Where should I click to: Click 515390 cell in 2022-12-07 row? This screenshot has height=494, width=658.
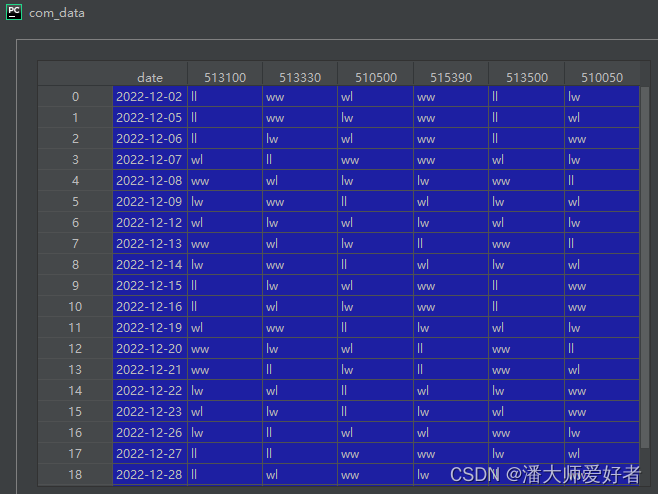[452, 159]
